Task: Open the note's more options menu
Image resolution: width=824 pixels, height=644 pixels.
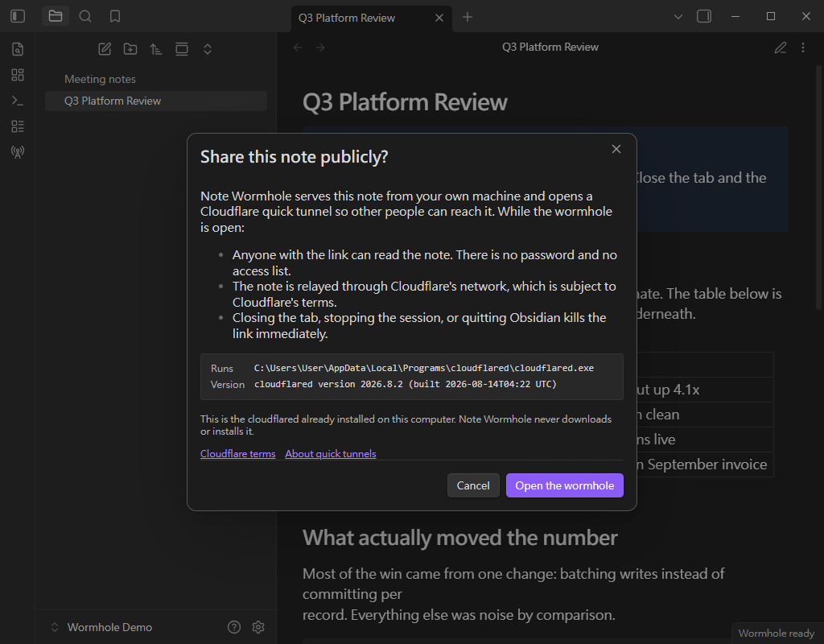Action: click(x=803, y=47)
